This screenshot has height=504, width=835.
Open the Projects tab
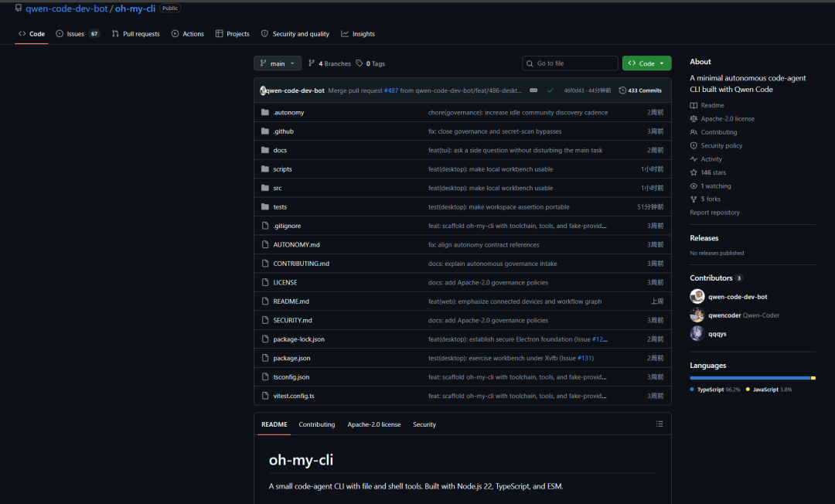[x=232, y=33]
